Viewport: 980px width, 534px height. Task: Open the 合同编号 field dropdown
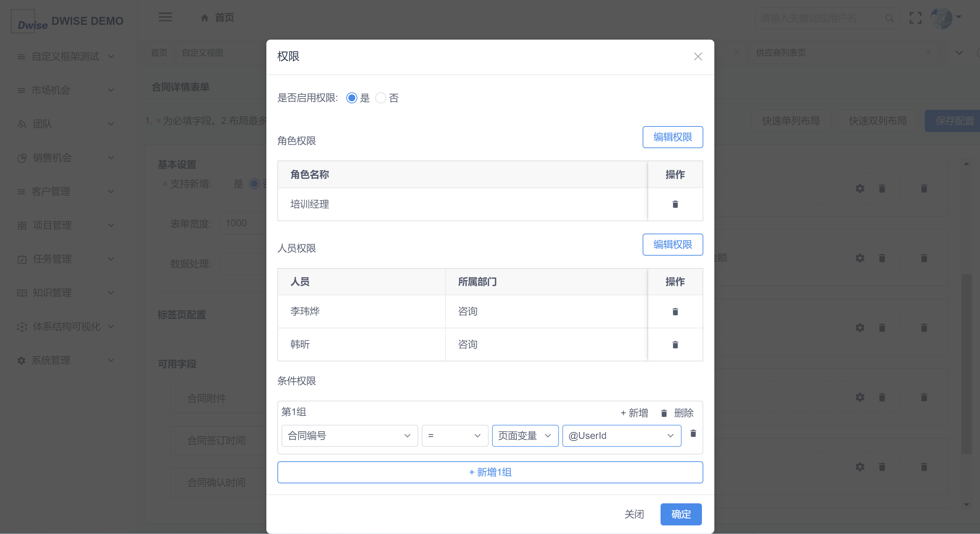click(349, 435)
